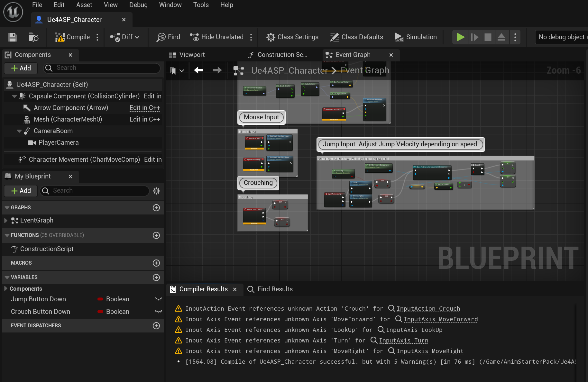The image size is (588, 382).
Task: Open Find in blueprint
Action: 168,37
